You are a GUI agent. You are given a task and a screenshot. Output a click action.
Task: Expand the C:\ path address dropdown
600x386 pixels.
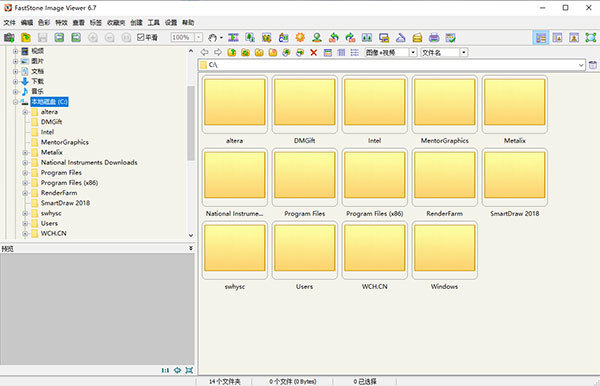point(581,65)
